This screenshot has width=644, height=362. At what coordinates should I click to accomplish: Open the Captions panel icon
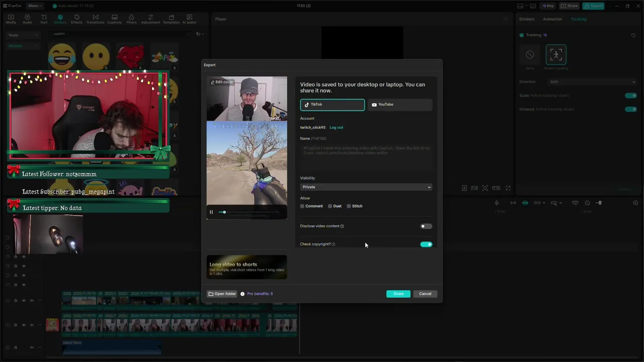114,19
